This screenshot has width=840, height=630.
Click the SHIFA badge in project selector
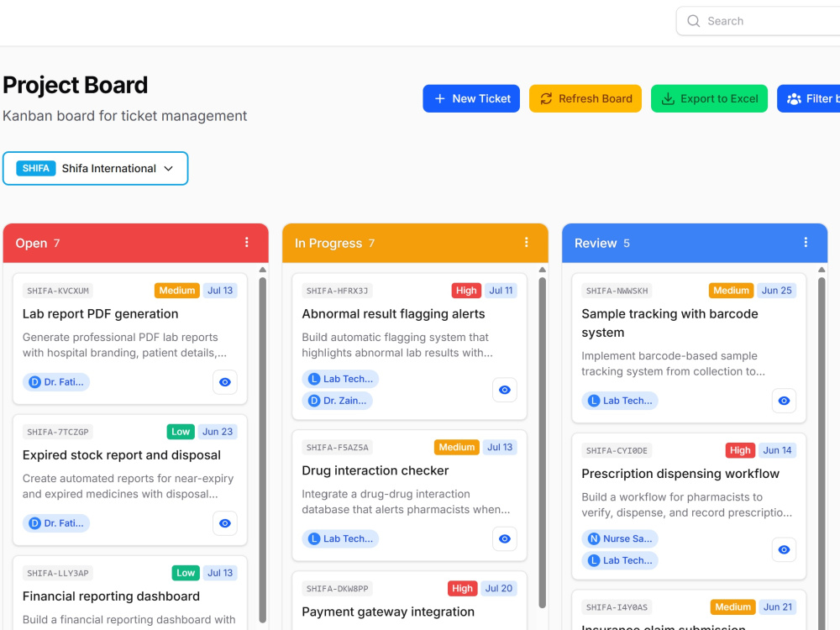[36, 168]
